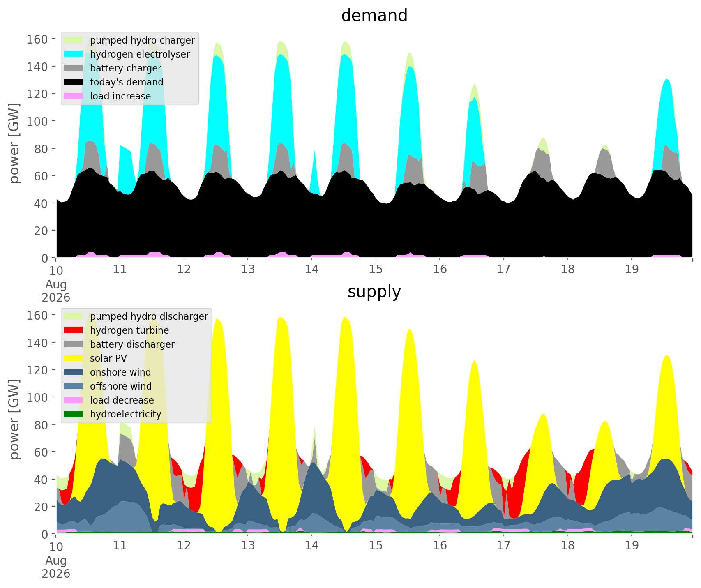
Task: Click the demand chart's "power [GW]" axis label
Action: point(15,143)
